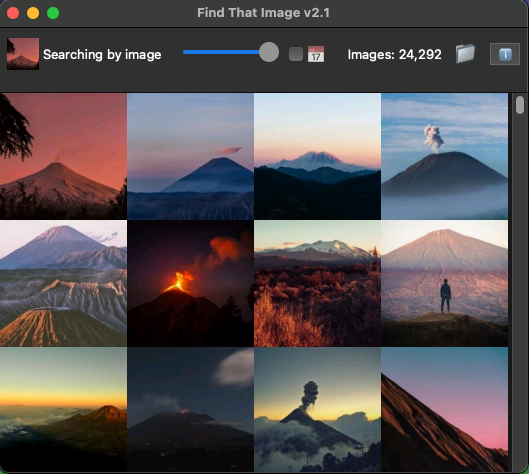Select the blue volcano with pink cloud photo

190,157
